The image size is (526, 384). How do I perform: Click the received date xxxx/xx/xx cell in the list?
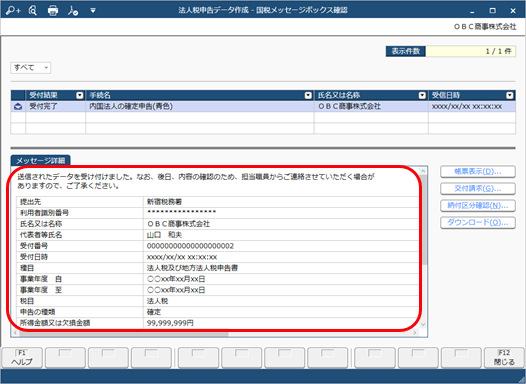[472, 107]
